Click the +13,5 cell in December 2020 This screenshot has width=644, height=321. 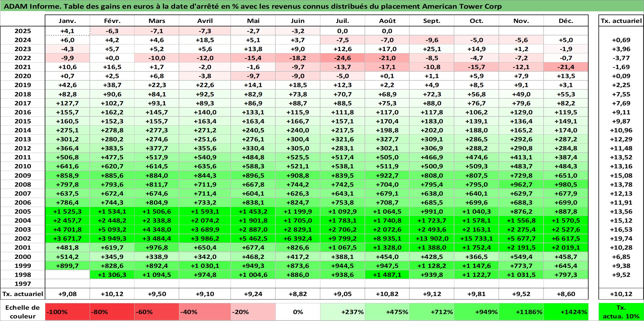coord(566,76)
